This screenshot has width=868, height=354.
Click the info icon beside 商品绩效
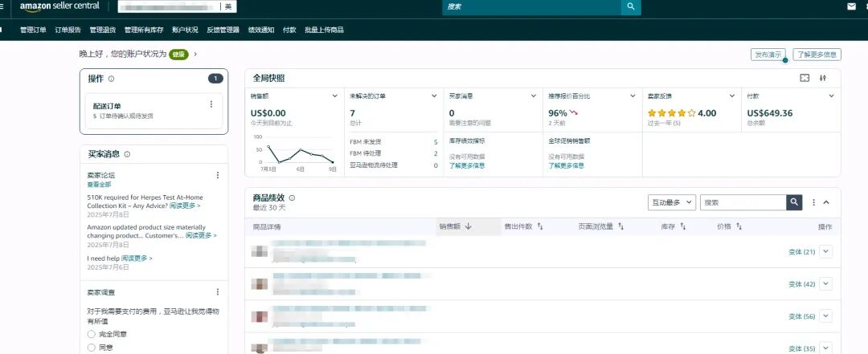point(292,197)
